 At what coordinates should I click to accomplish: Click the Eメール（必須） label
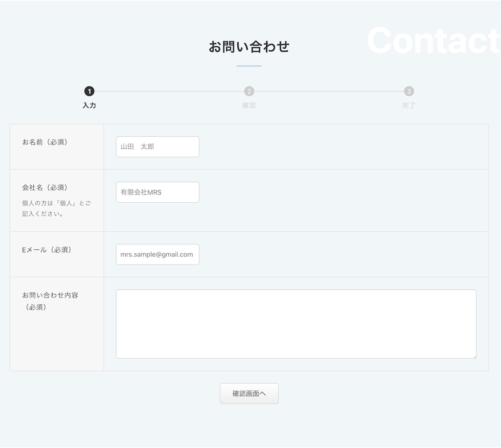(x=47, y=250)
